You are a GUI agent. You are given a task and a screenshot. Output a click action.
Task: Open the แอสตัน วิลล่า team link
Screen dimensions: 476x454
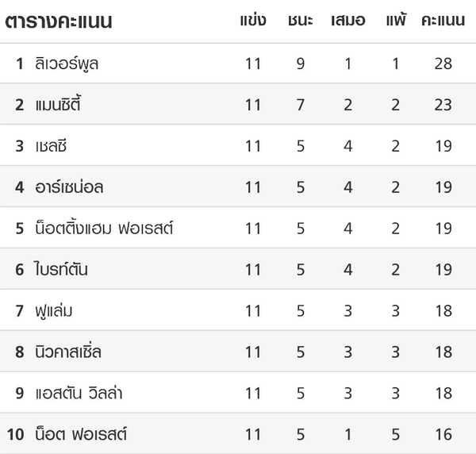click(79, 393)
